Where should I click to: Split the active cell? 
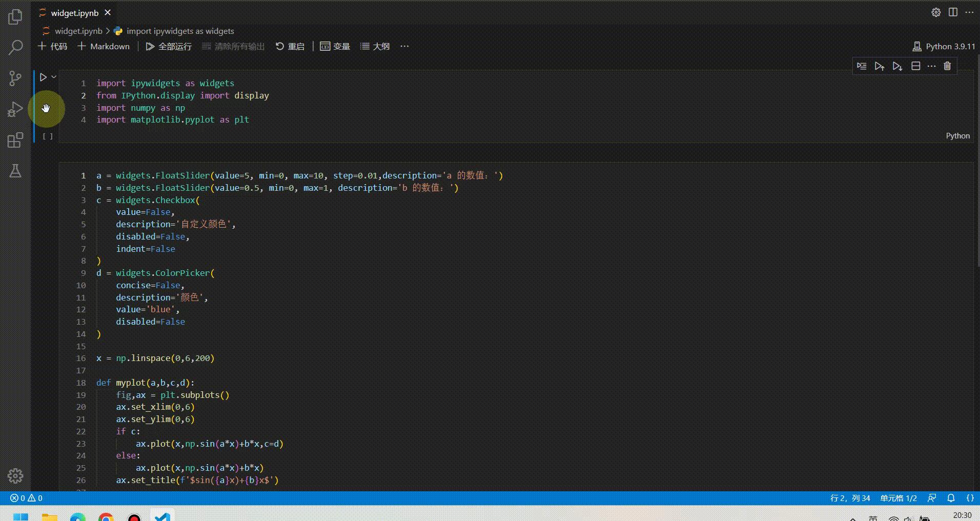[x=915, y=66]
